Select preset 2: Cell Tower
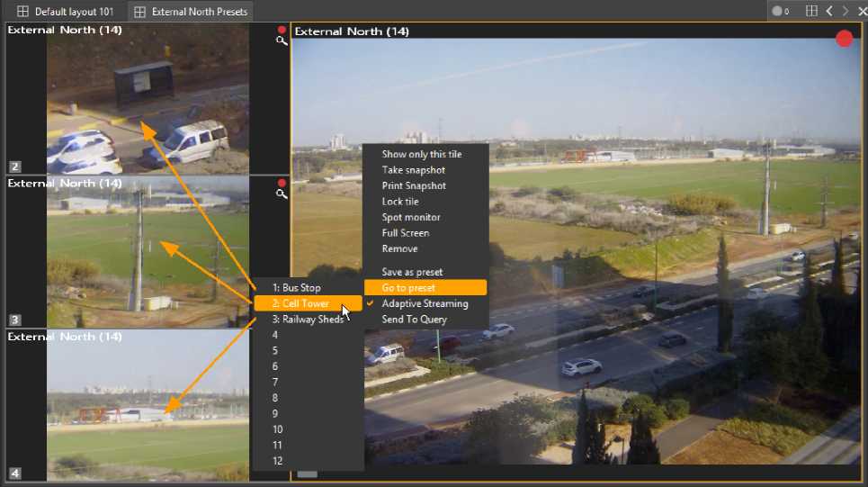 click(306, 303)
